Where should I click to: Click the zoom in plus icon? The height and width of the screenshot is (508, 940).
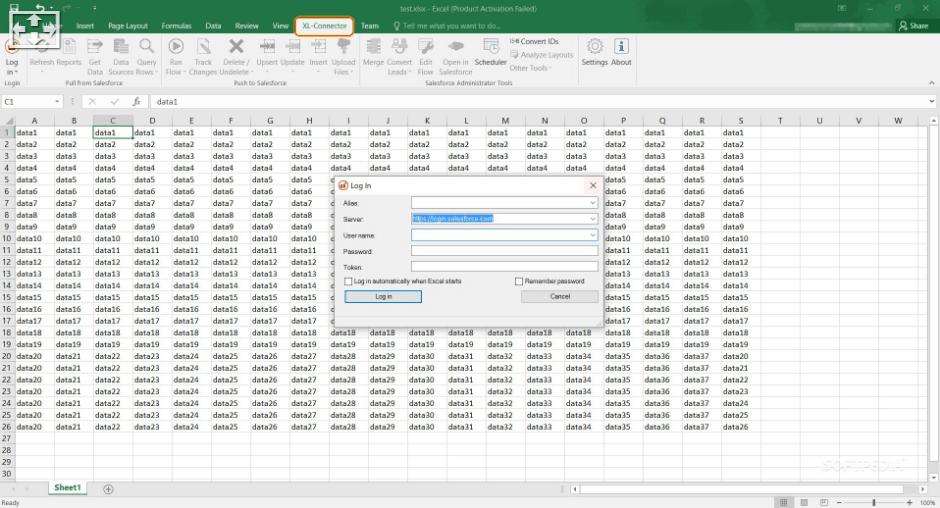pos(909,503)
